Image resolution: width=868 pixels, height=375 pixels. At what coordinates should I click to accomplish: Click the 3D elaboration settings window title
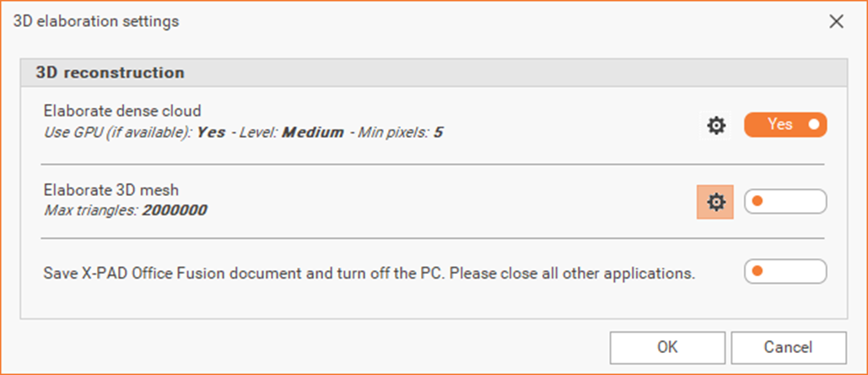(96, 22)
